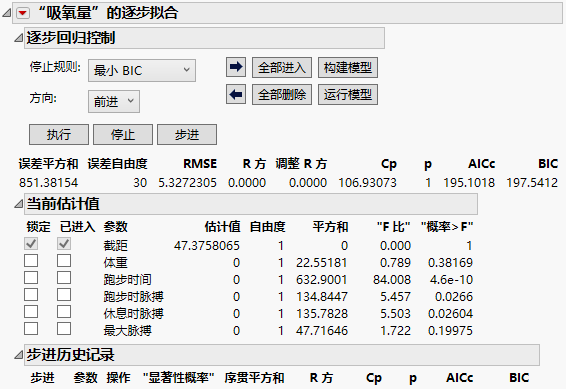Check the 已进入 box for 体重

click(x=64, y=261)
